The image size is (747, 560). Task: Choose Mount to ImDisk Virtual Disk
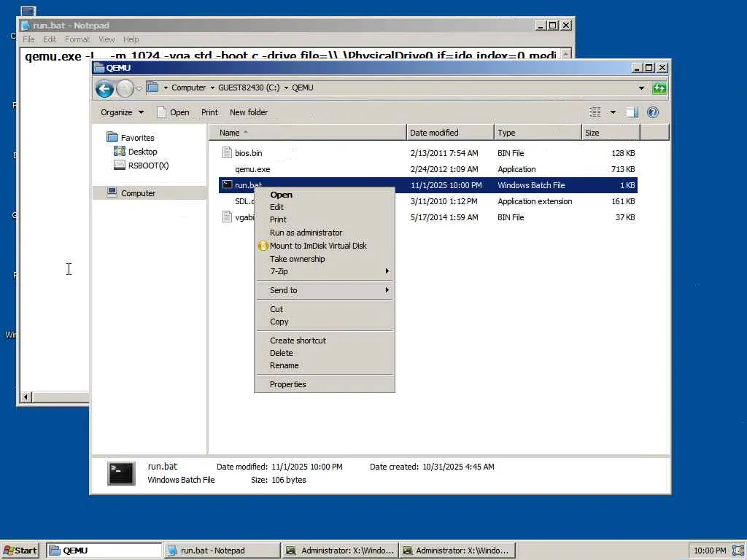[325, 246]
